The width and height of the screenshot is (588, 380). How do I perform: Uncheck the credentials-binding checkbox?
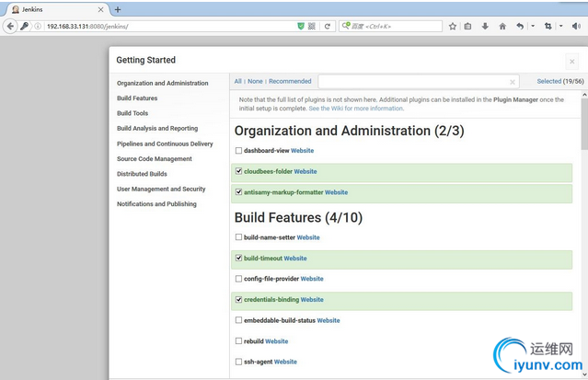coord(238,299)
